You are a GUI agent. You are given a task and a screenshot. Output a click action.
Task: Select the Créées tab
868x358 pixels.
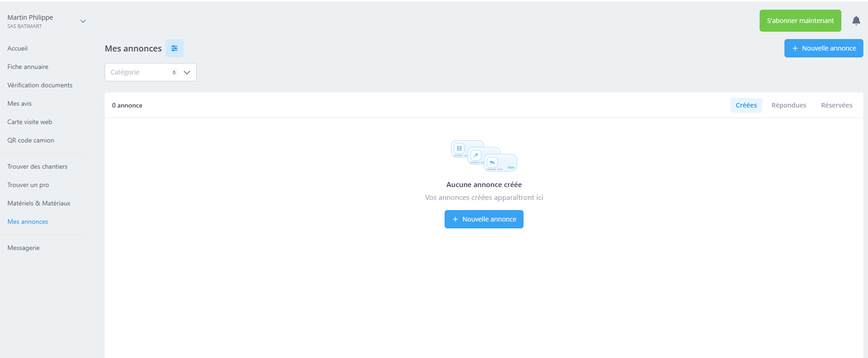pos(746,105)
